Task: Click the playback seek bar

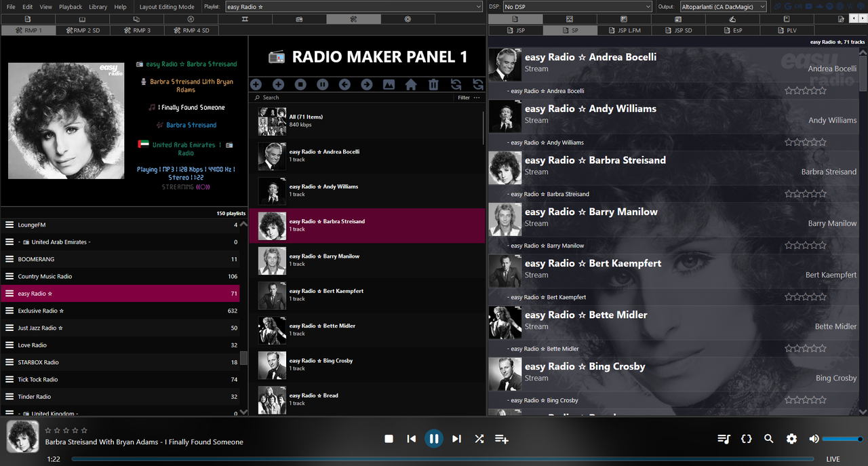Action: point(442,459)
